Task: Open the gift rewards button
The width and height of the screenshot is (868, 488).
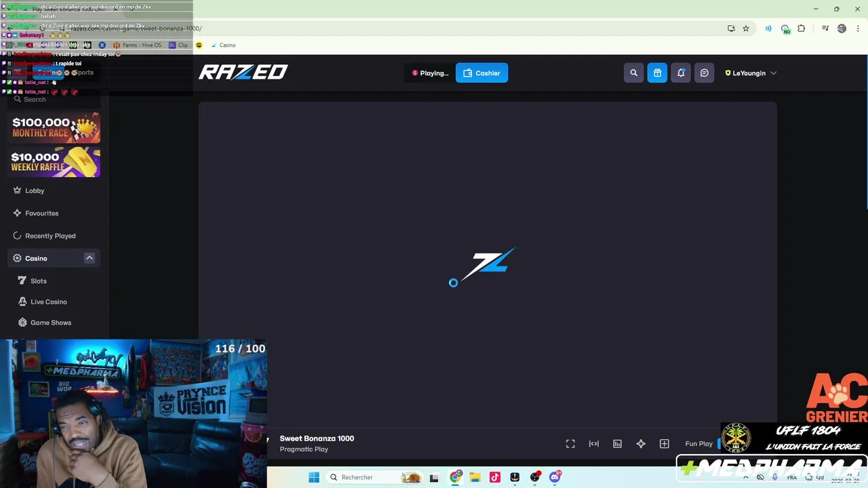Action: 657,73
